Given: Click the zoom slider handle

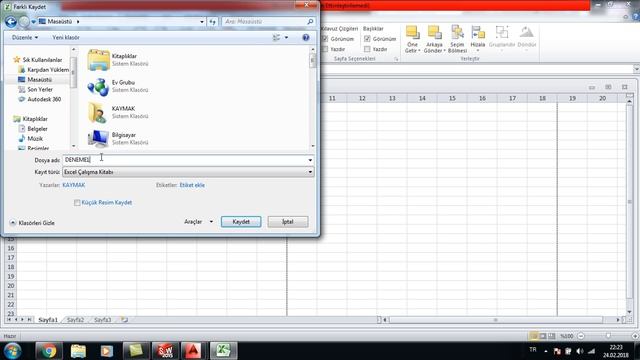Looking at the screenshot, I should point(608,336).
